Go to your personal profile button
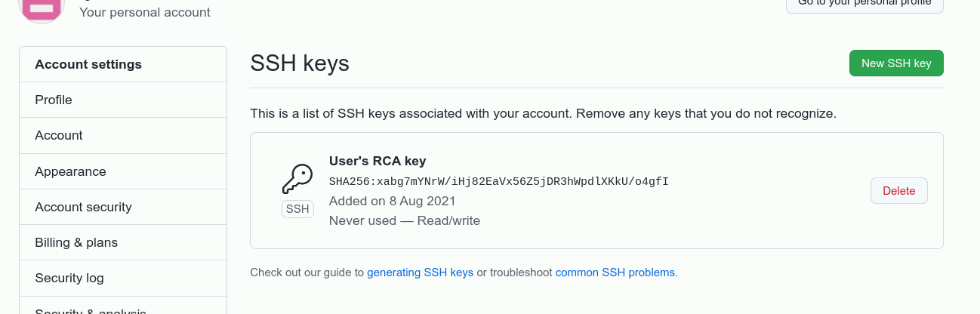 click(x=864, y=5)
